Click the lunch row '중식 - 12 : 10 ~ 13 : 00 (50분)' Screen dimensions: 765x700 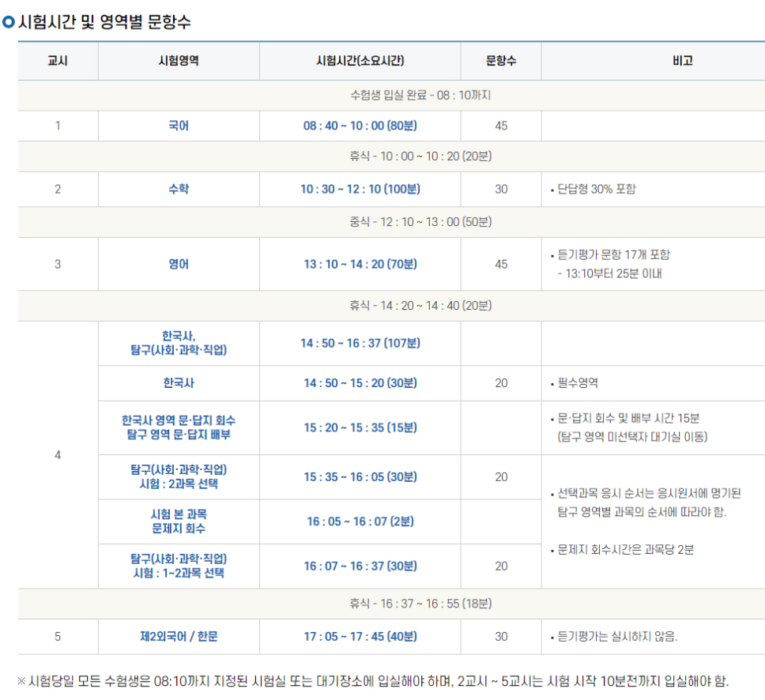click(x=391, y=222)
